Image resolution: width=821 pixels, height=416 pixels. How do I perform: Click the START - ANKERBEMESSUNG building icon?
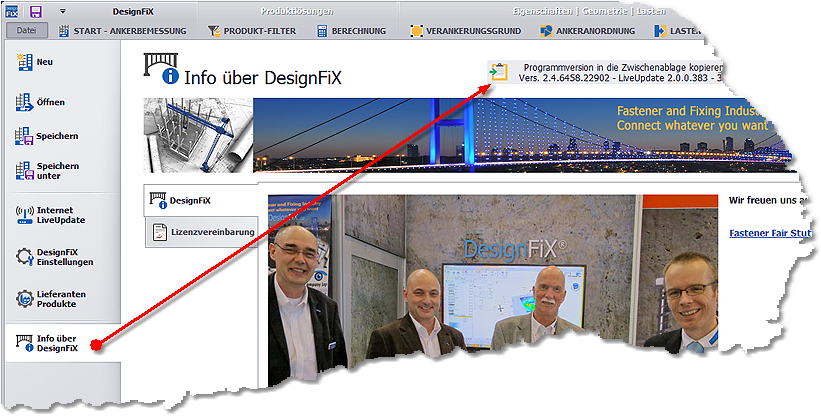click(x=64, y=31)
